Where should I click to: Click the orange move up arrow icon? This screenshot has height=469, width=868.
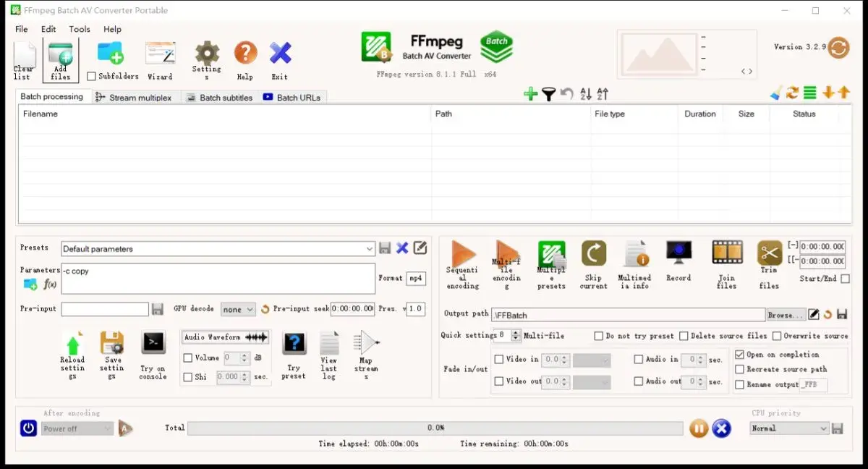click(843, 93)
